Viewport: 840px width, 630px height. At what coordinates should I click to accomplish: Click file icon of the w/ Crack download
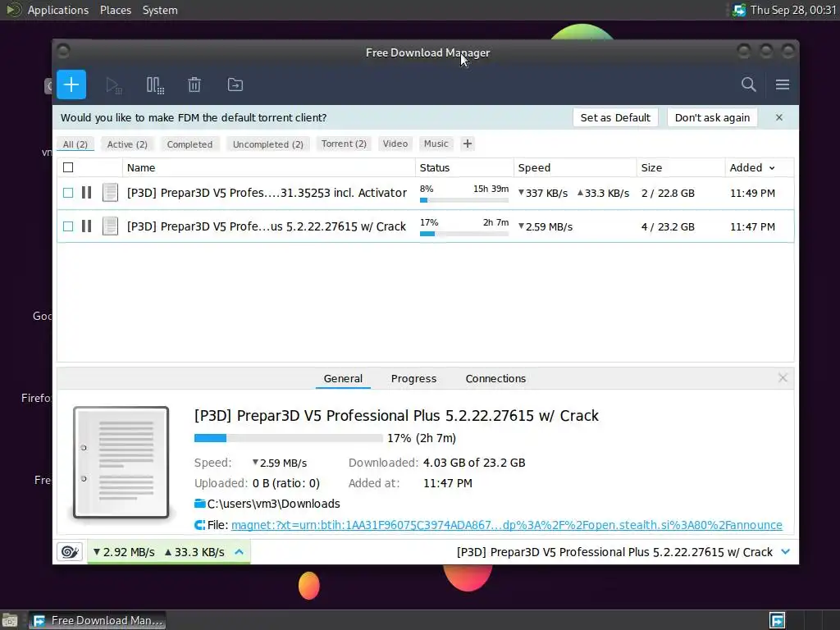[110, 226]
